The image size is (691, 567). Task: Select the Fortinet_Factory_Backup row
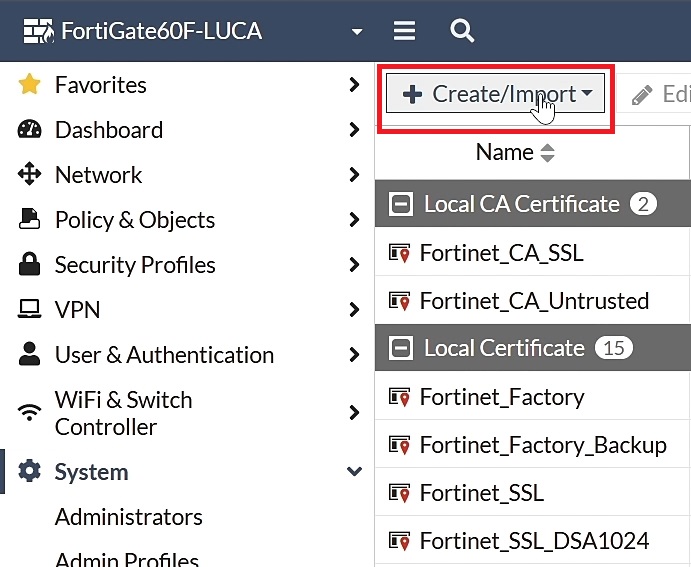(533, 444)
